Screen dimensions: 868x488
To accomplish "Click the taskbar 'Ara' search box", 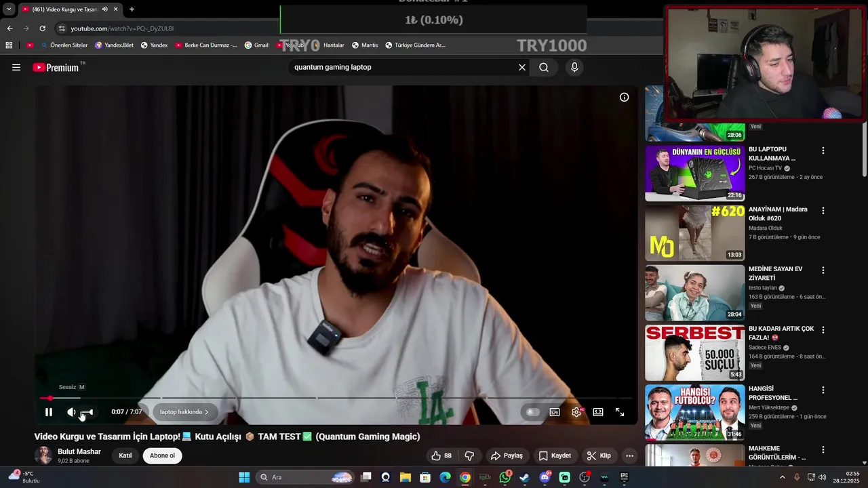I will pos(305,477).
